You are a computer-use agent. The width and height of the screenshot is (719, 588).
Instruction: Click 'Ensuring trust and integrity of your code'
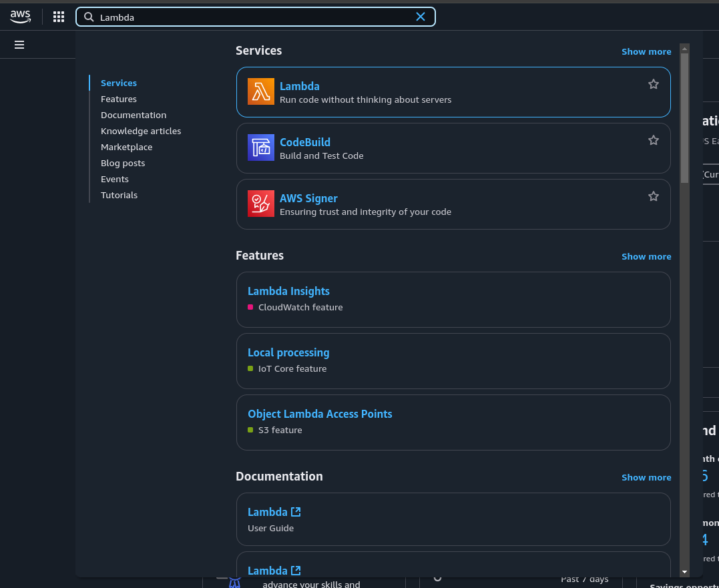(x=365, y=212)
